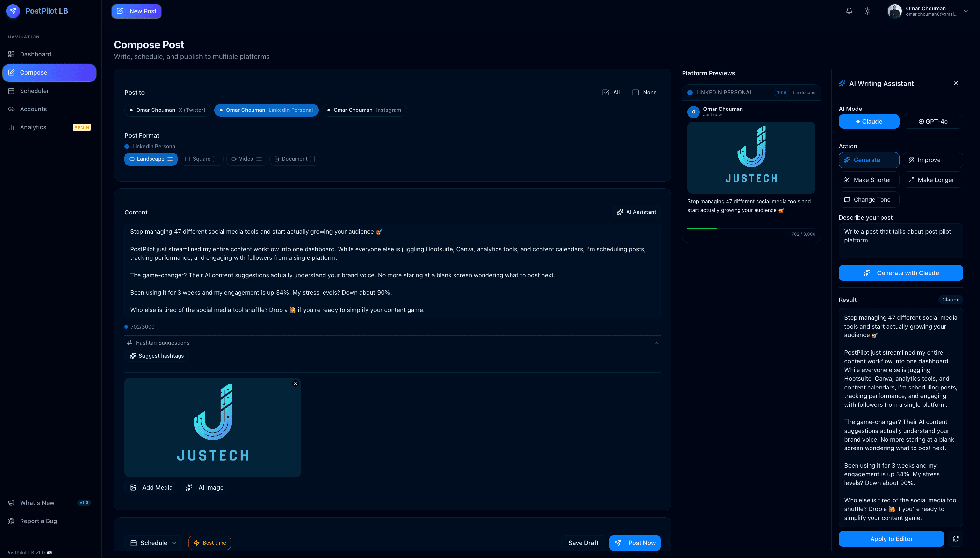
Task: Click Generate with Claude
Action: [901, 273]
